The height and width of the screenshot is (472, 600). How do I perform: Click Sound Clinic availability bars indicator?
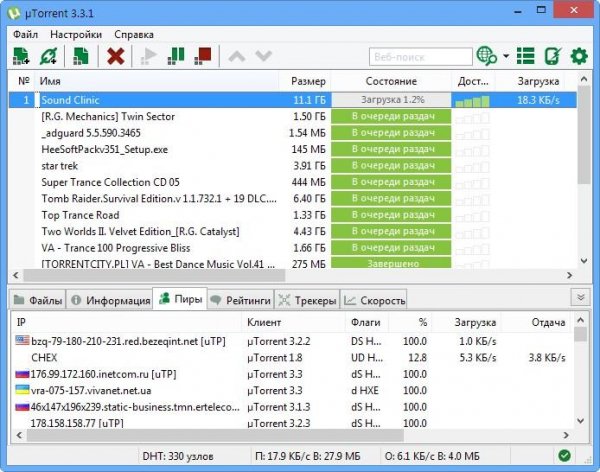tap(472, 101)
